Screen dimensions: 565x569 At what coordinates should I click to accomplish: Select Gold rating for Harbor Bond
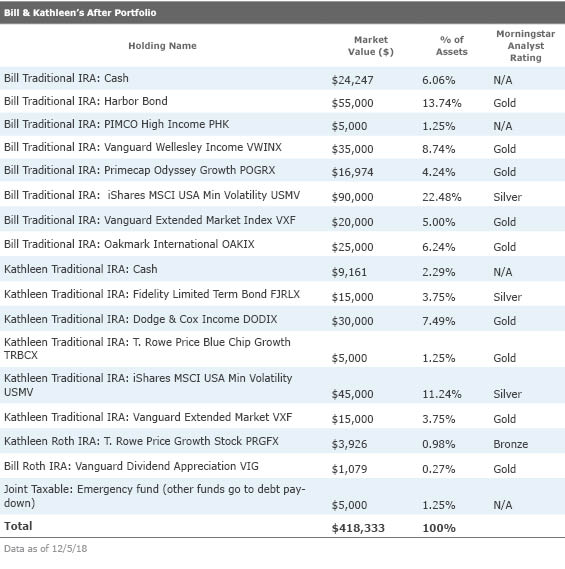(x=504, y=103)
